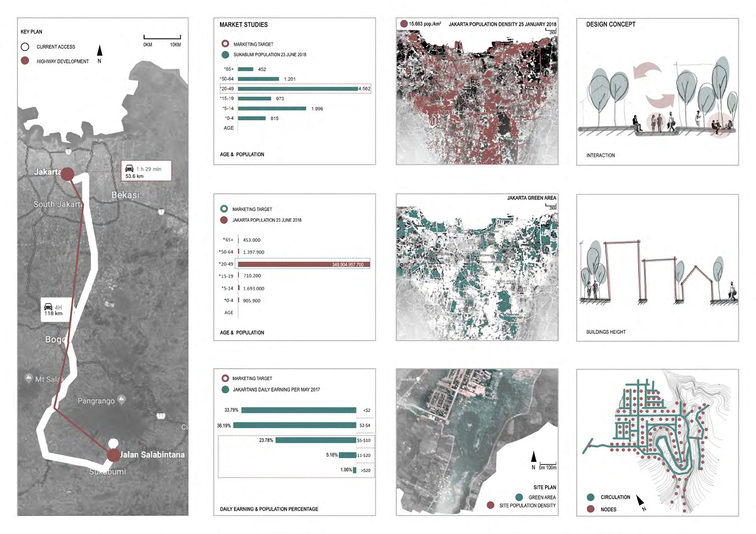
Task: Click the north arrow on the site plan
Action: coord(534,457)
